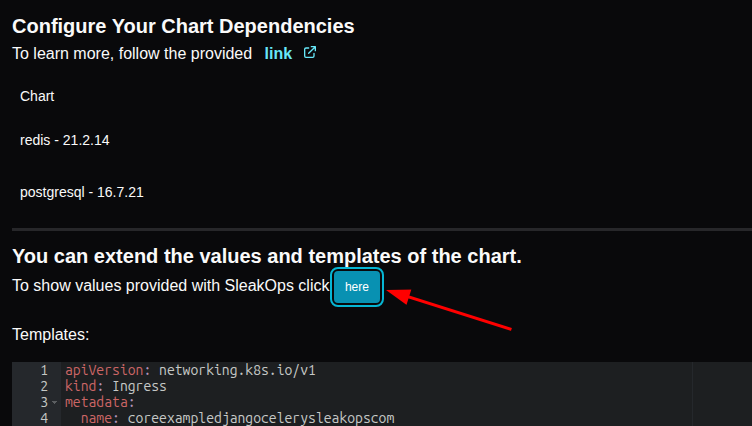Click the "Configure Your Chart Dependencies" heading
Screen dimensions: 752x426
pyautogui.click(x=183, y=26)
